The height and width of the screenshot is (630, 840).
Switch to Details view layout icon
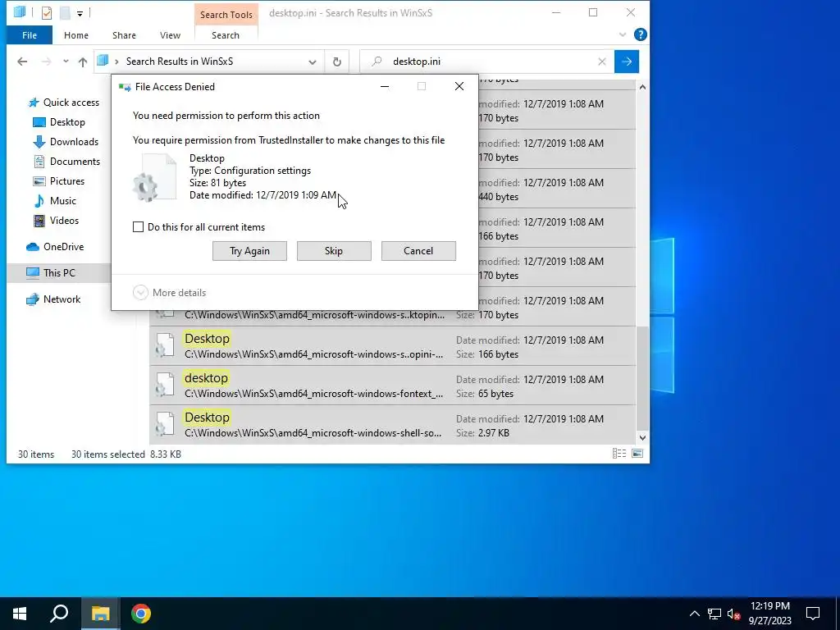pos(619,454)
